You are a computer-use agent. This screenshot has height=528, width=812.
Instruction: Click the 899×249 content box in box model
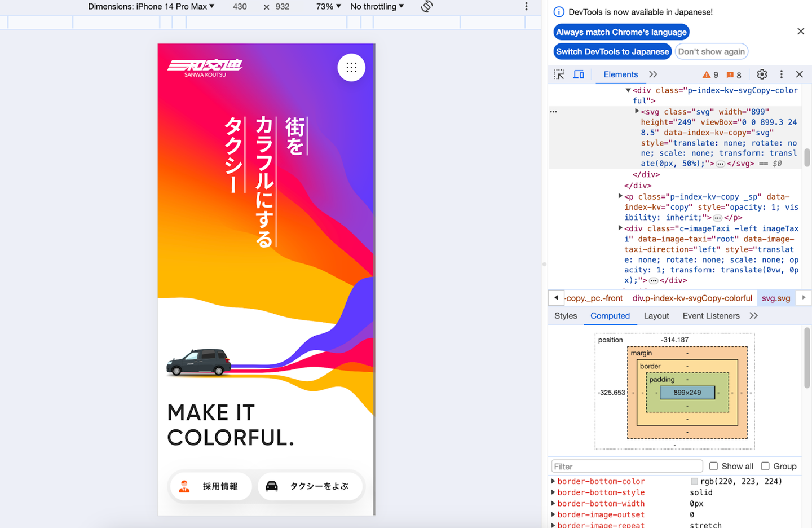point(687,393)
